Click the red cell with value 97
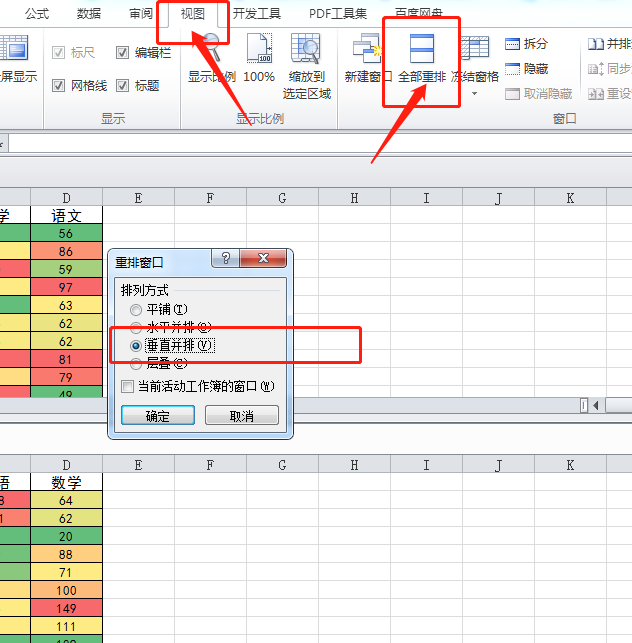 point(66,287)
